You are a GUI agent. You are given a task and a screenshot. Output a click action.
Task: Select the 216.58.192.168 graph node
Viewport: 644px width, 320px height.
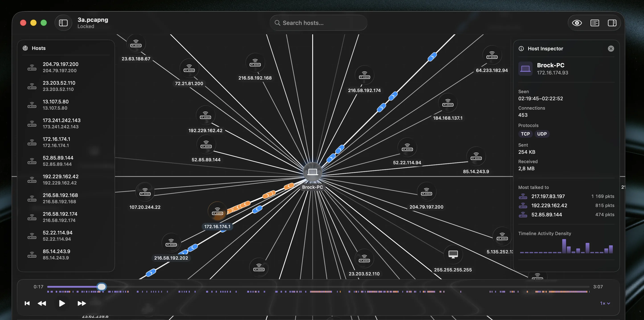click(255, 63)
